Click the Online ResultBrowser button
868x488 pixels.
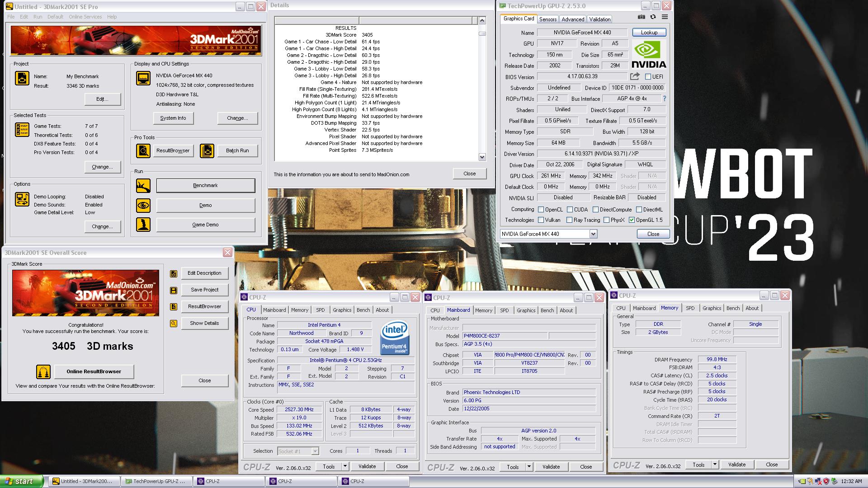click(94, 372)
